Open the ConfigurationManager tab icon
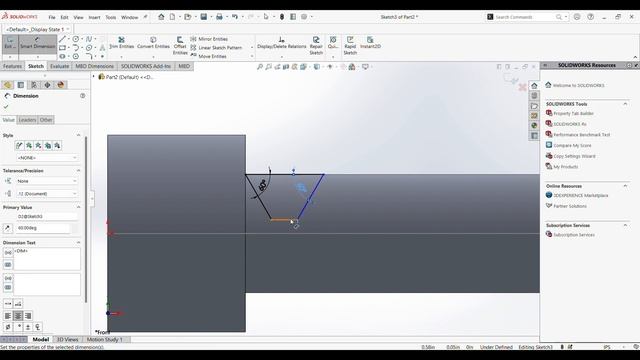Screen dimensions: 640x360 click(x=34, y=85)
